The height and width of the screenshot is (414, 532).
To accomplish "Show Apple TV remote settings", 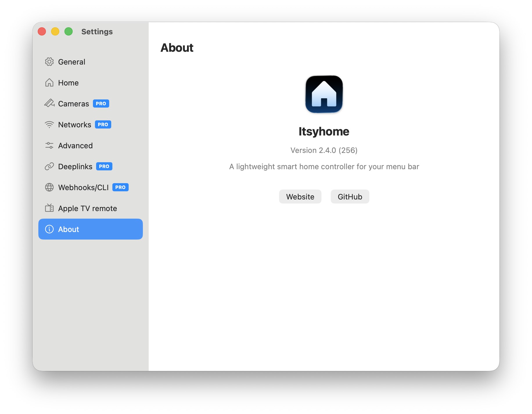I will click(91, 208).
